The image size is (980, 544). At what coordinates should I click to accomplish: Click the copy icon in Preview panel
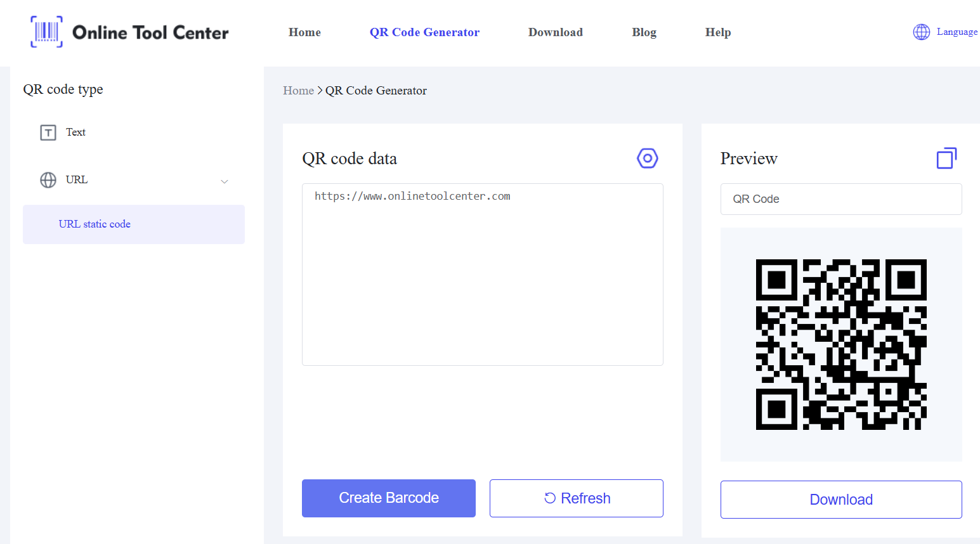[x=946, y=158]
